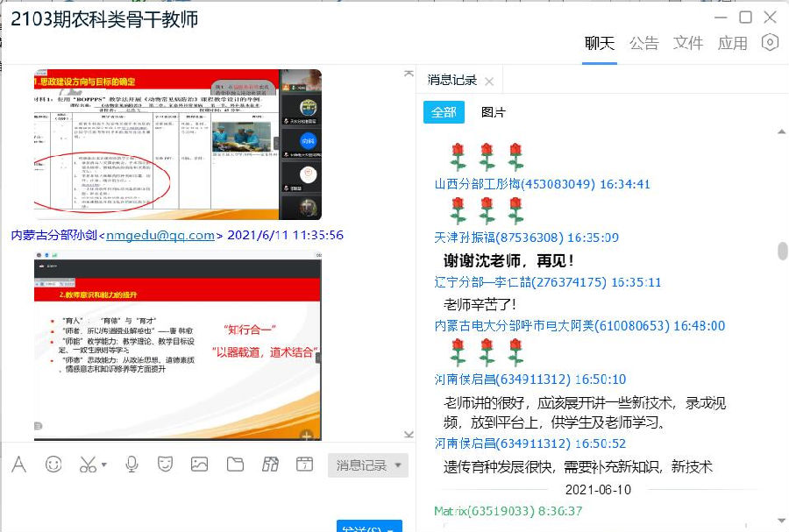Select the 图片 message filter
Image resolution: width=789 pixels, height=532 pixels.
pos(494,112)
